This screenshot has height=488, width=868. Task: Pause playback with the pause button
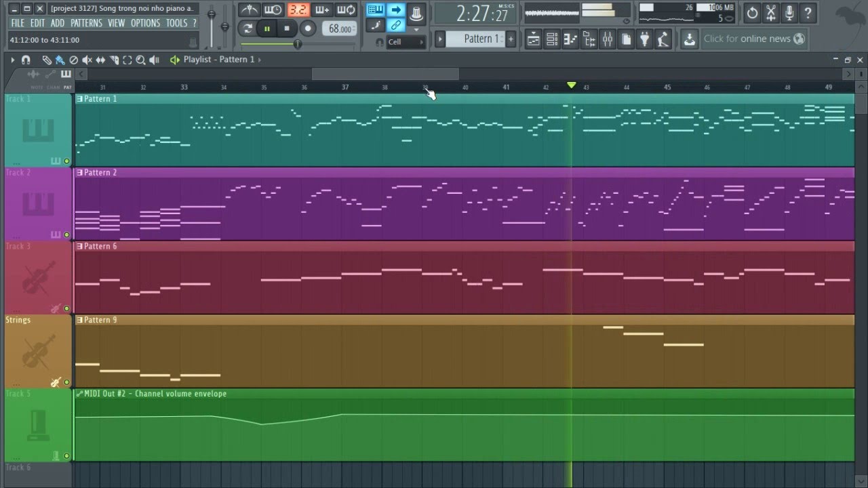click(267, 28)
